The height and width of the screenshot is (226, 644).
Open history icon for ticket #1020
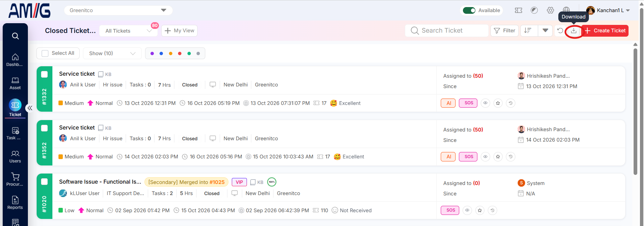[x=492, y=211]
